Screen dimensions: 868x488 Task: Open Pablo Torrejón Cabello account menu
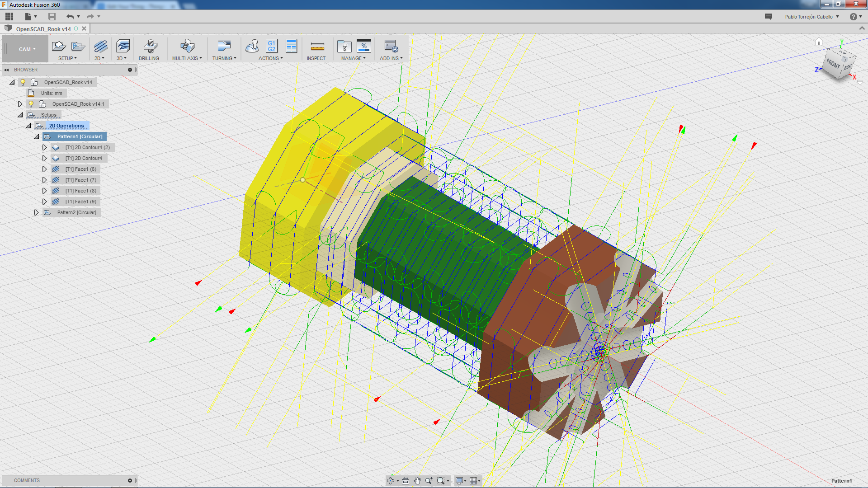tap(812, 17)
